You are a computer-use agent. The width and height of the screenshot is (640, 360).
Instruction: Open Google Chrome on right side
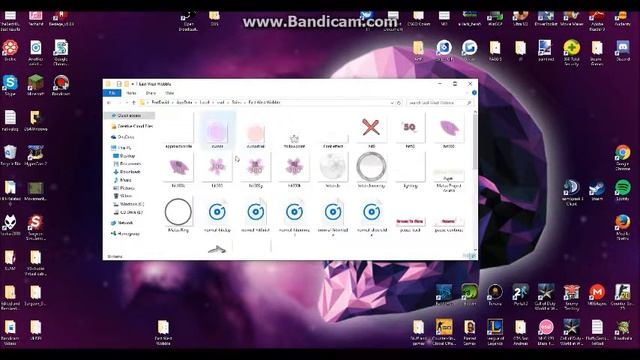pos(622,157)
